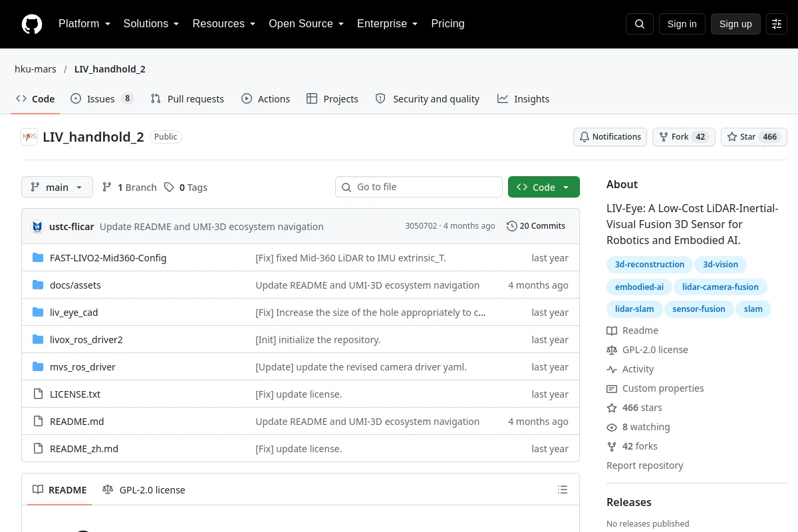The width and height of the screenshot is (798, 532).
Task: Switch to the Issues tab
Action: click(102, 99)
